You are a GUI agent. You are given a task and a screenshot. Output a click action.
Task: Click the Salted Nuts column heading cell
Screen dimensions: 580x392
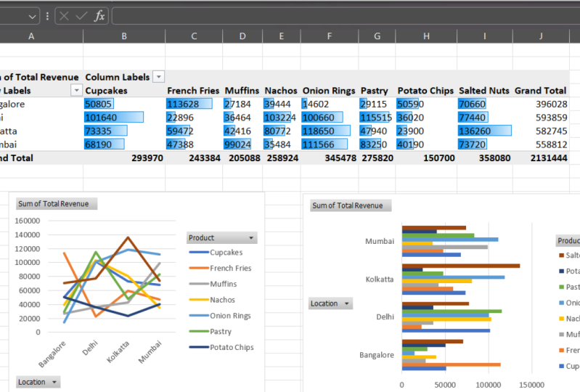tap(485, 91)
